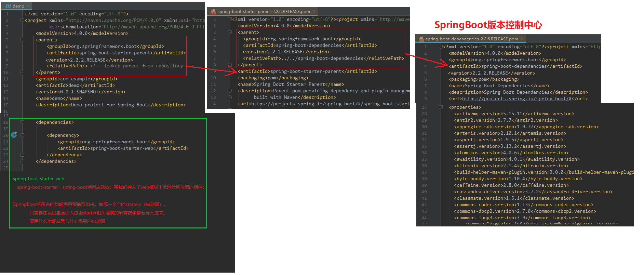The height and width of the screenshot is (275, 644).
Task: Click the bitronix.version 2.1.4 property line
Action: (x=511, y=166)
